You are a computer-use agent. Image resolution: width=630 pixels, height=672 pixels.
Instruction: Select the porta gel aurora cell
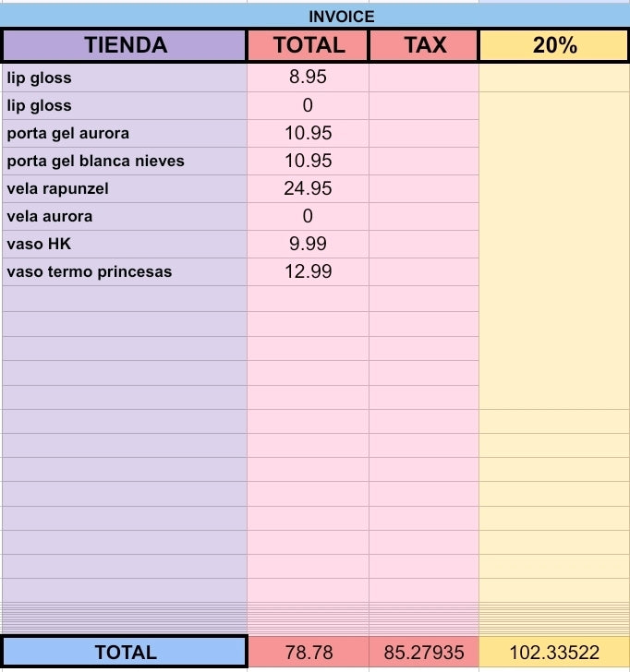tap(125, 133)
